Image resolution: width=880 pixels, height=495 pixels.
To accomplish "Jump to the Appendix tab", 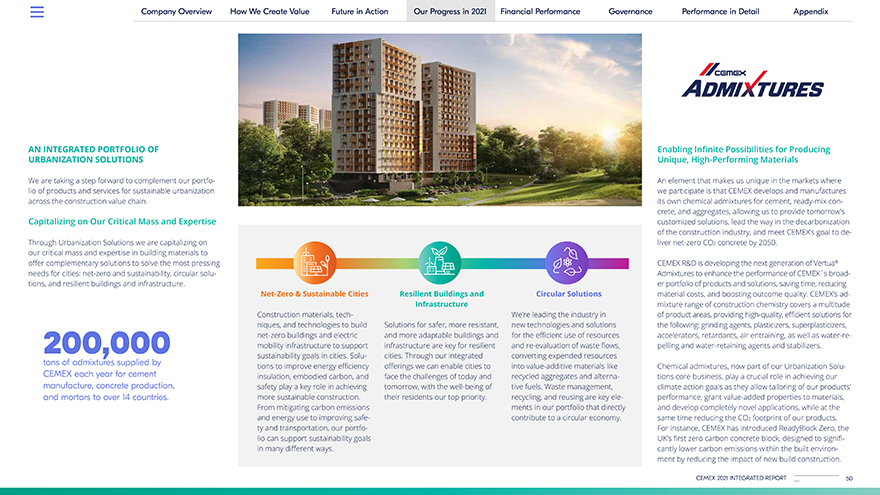I will [810, 12].
